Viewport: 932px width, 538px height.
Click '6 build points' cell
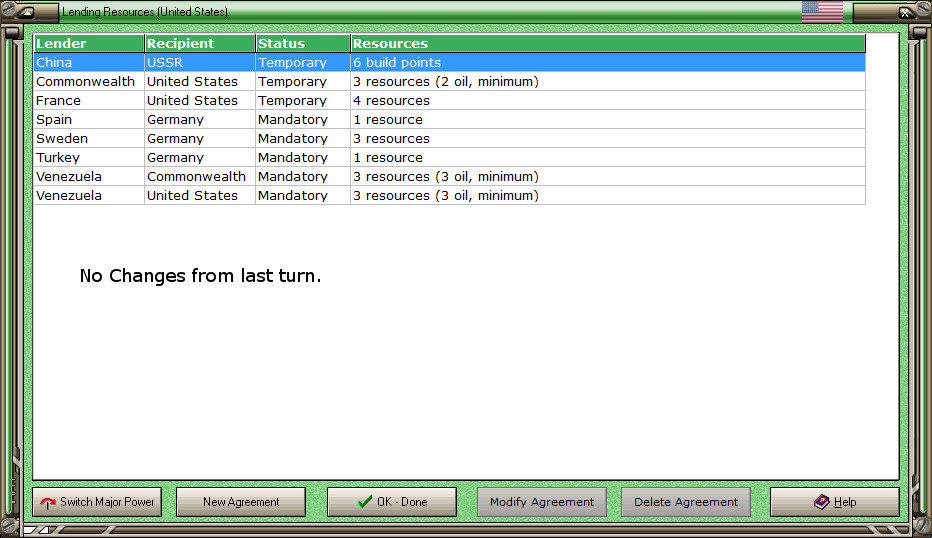click(607, 62)
